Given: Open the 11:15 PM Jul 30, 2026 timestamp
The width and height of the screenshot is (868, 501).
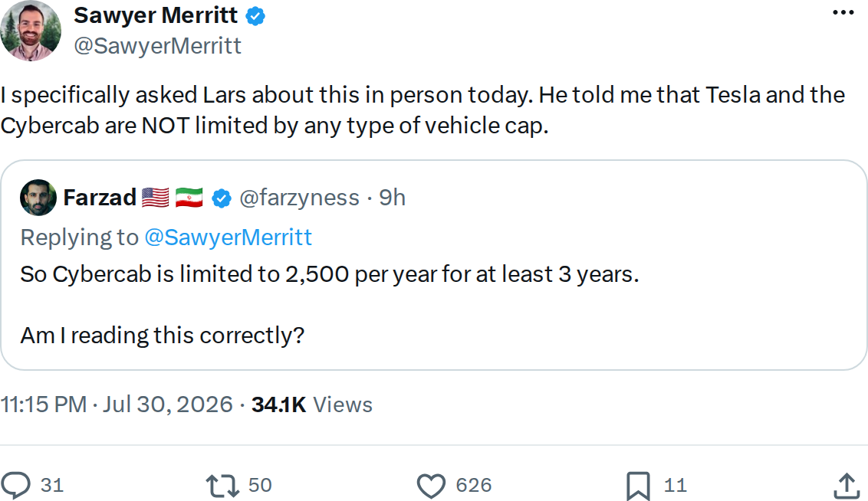Looking at the screenshot, I should [x=117, y=404].
